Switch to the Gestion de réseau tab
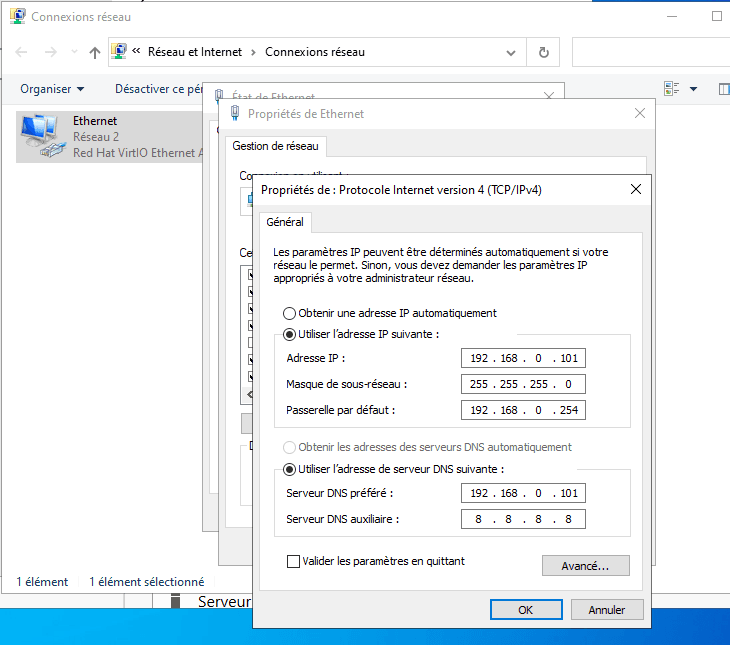730x645 pixels. click(275, 146)
